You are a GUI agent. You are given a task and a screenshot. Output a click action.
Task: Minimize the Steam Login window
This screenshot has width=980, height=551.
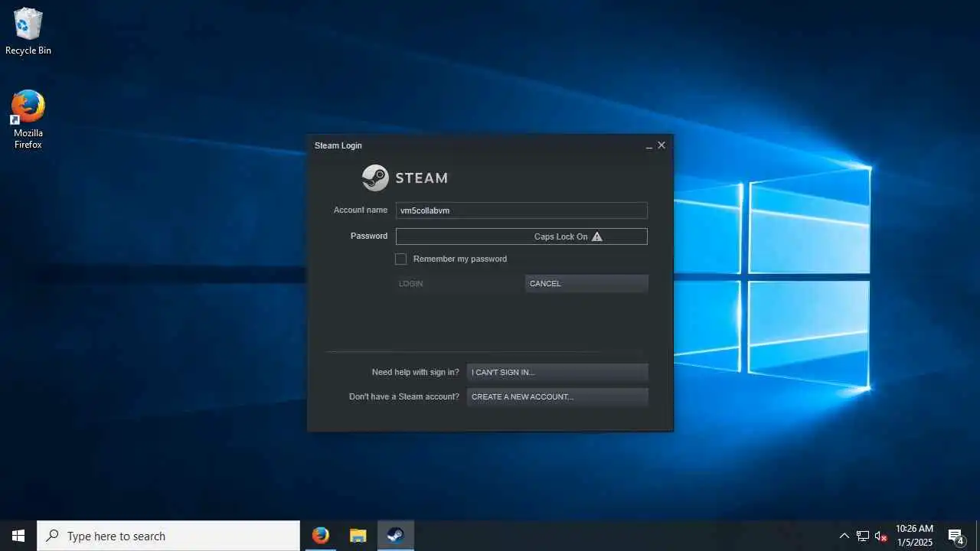tap(649, 145)
